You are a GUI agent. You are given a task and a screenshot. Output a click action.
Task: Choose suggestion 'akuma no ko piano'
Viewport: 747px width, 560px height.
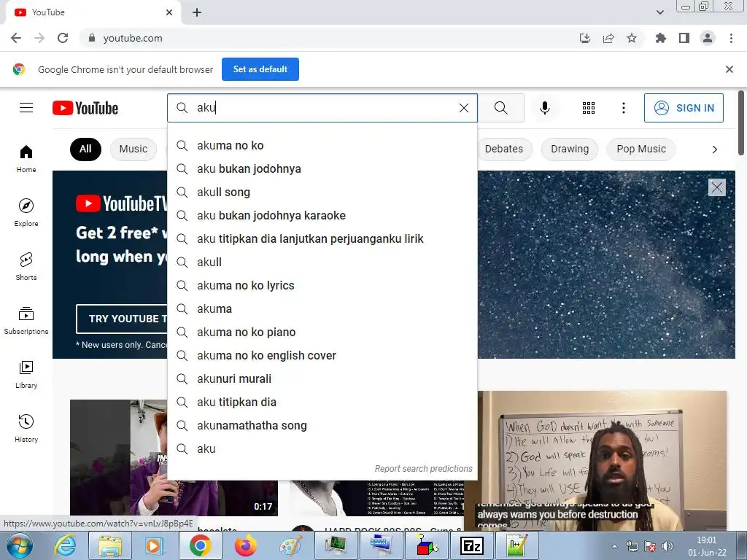pos(322,332)
